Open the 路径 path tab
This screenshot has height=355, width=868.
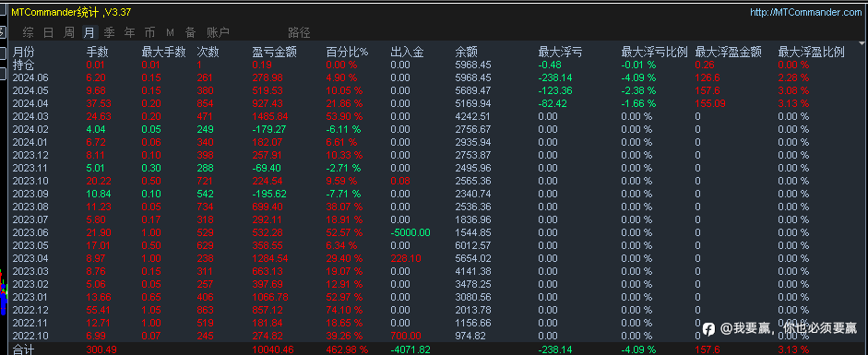pos(299,32)
